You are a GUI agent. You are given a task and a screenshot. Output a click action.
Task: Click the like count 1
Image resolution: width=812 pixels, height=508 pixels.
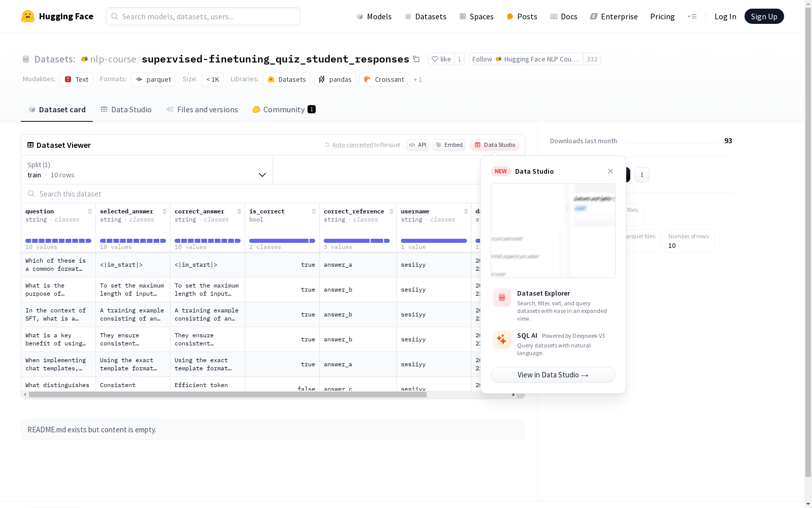(x=459, y=59)
